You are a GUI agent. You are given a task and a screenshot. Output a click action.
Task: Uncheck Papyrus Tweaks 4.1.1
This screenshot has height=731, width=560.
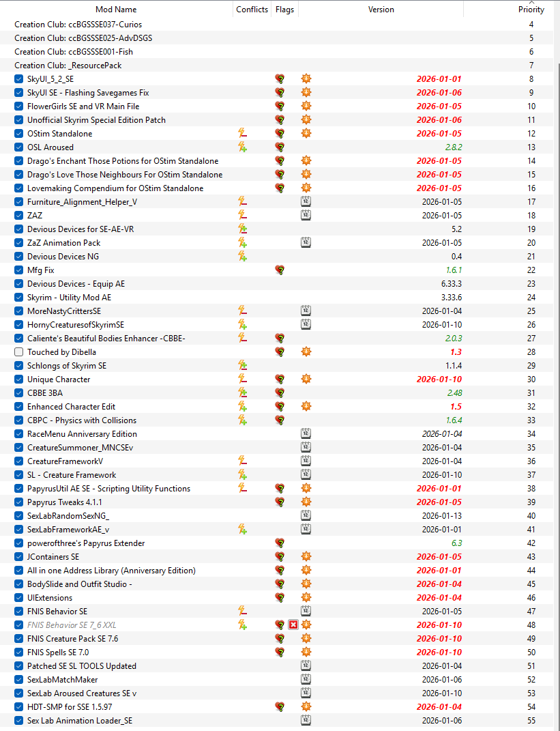click(18, 502)
